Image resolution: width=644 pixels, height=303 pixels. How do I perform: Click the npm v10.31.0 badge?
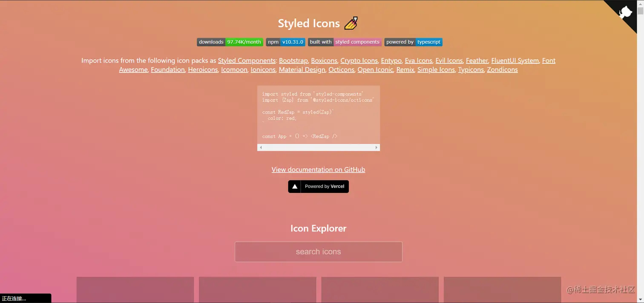[285, 42]
